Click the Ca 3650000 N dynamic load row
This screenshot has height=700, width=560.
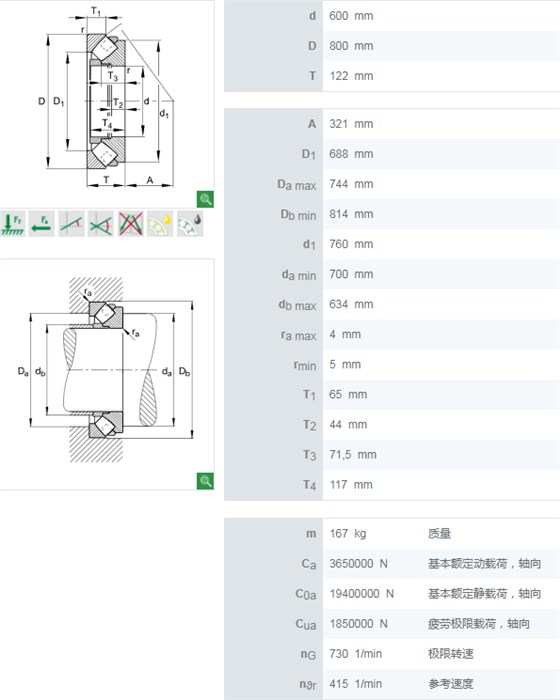coord(392,564)
